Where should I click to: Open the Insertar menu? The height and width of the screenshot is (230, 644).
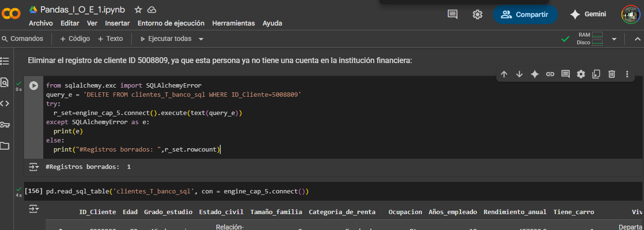pos(117,23)
